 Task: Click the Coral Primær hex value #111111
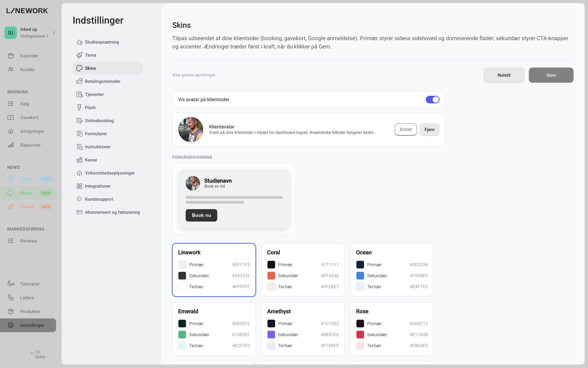pos(330,265)
